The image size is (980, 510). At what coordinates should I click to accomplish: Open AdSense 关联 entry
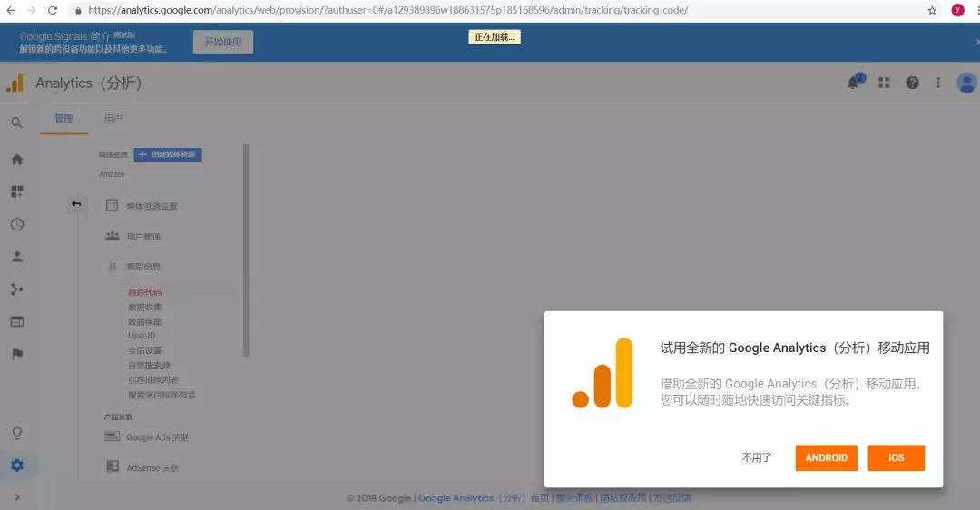click(x=152, y=467)
